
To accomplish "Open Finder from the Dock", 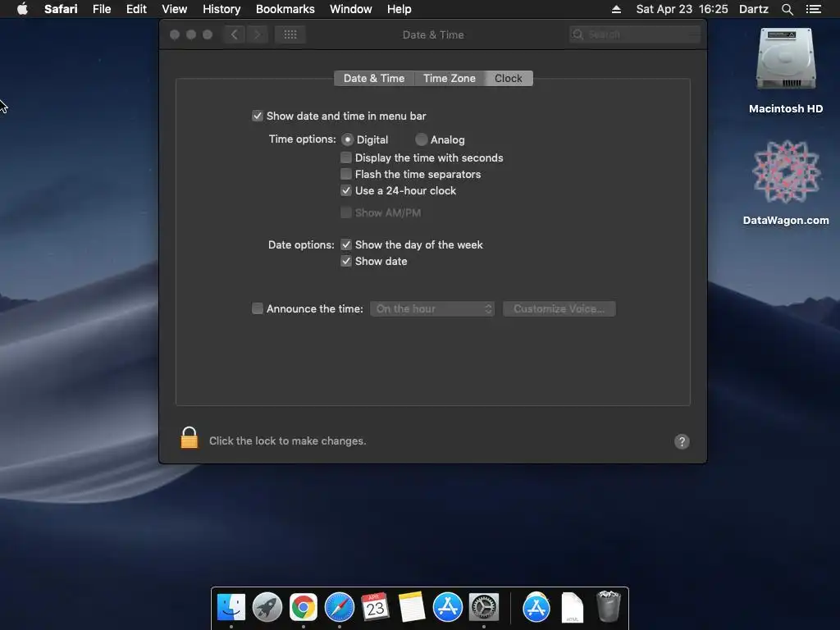I will [231, 607].
